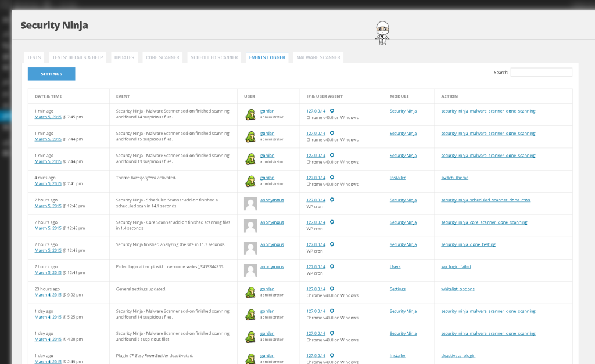595x364 pixels.
Task: Select the Updates tab
Action: (x=124, y=57)
